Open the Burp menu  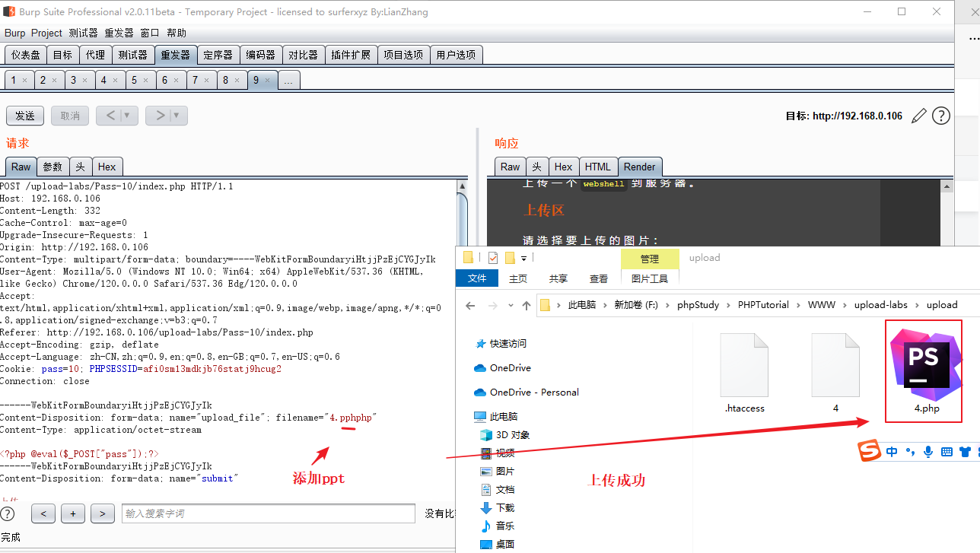point(14,33)
